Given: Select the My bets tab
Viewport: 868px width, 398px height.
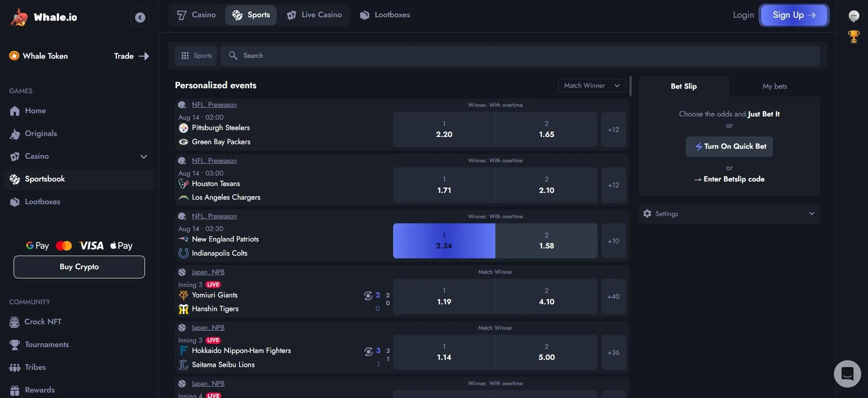Looking at the screenshot, I should [774, 86].
